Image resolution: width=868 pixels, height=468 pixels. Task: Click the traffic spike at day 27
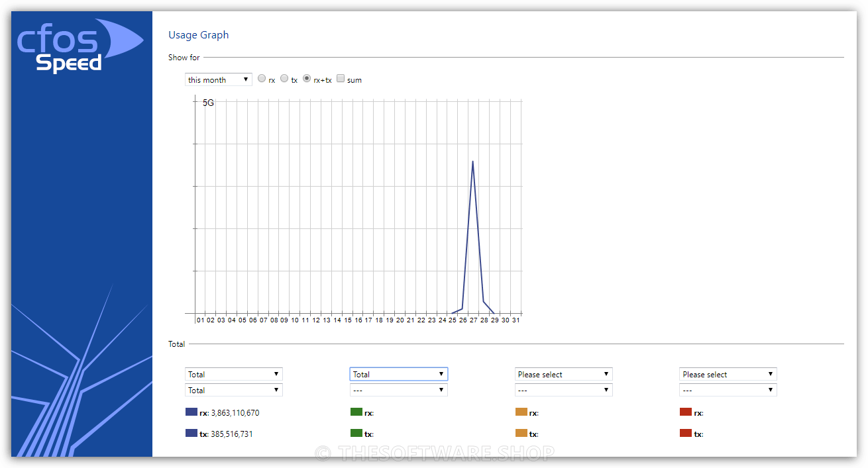coord(473,162)
